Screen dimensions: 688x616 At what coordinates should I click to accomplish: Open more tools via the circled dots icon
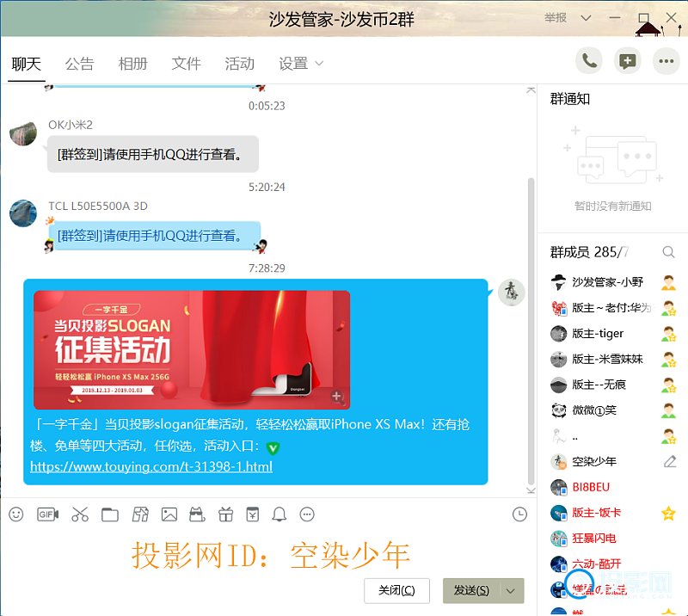point(307,514)
